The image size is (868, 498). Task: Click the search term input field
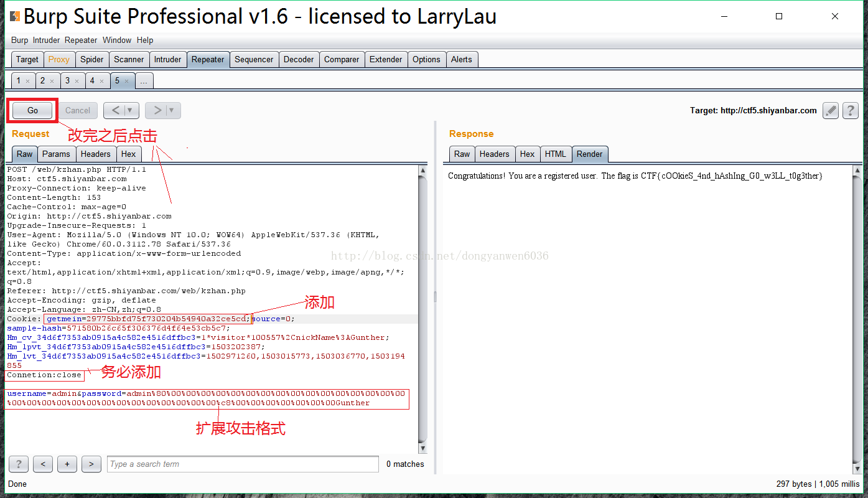tap(243, 464)
